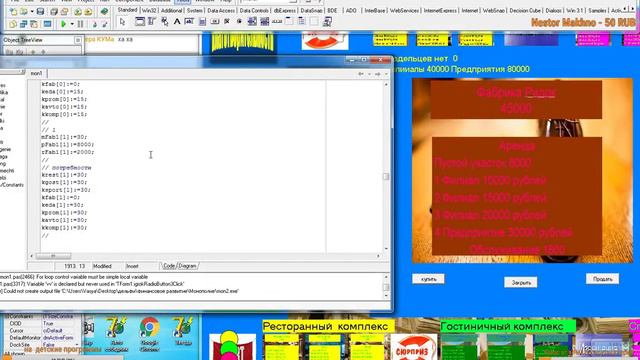The image size is (640, 360).
Task: Click the Open file toolbar icon
Action: click(24, 11)
